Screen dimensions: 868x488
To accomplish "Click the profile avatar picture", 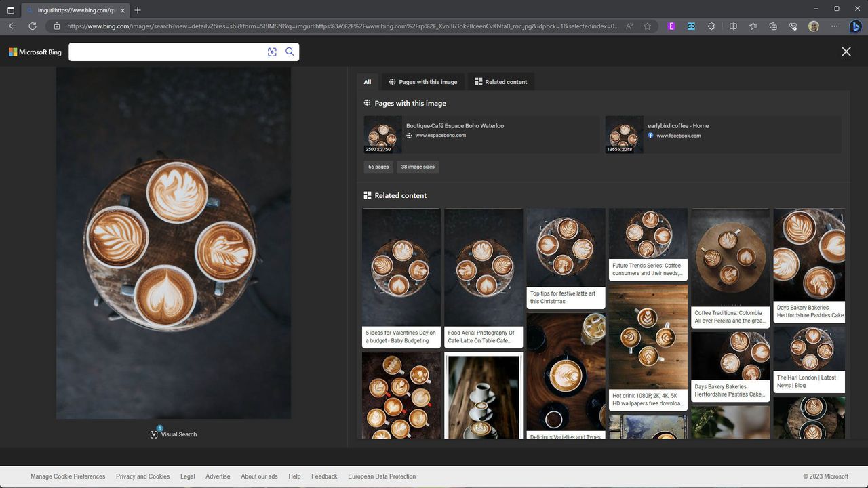I will 814,26.
